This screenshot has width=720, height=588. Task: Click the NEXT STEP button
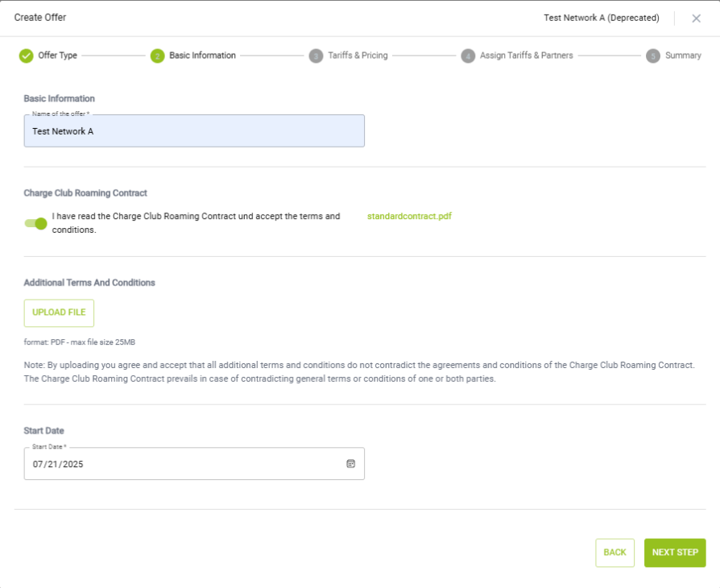pyautogui.click(x=675, y=553)
